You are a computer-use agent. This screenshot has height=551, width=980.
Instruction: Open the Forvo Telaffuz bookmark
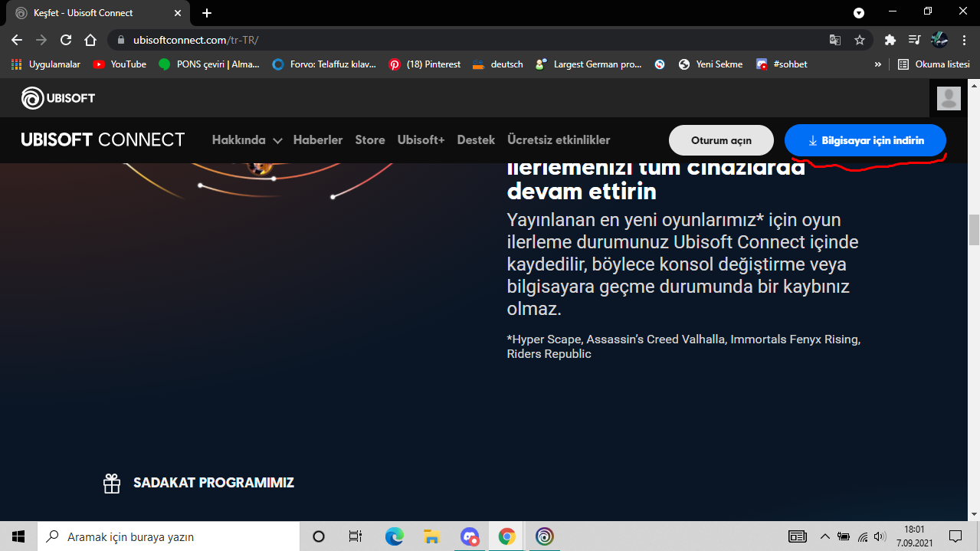324,64
